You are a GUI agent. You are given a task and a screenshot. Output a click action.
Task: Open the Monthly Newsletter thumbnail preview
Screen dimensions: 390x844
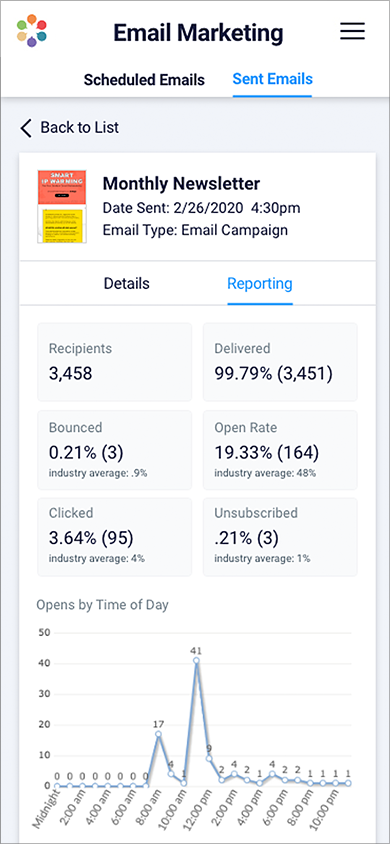tap(62, 207)
